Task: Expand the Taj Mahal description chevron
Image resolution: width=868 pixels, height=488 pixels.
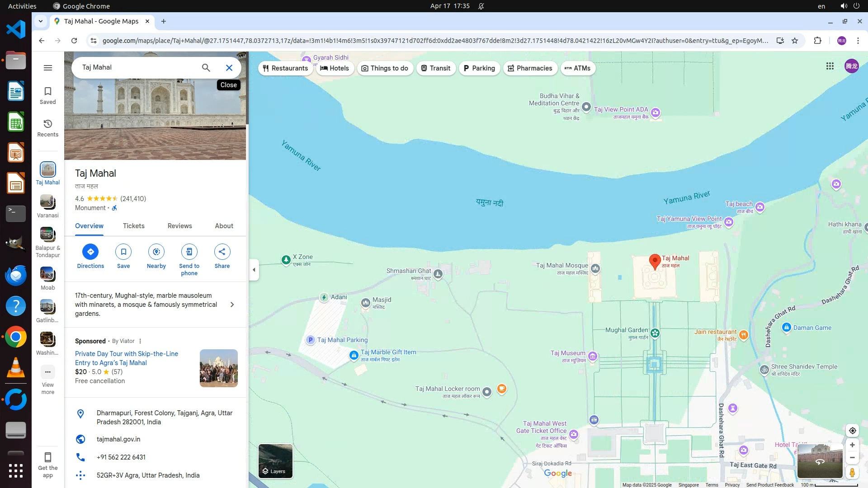Action: pos(232,305)
